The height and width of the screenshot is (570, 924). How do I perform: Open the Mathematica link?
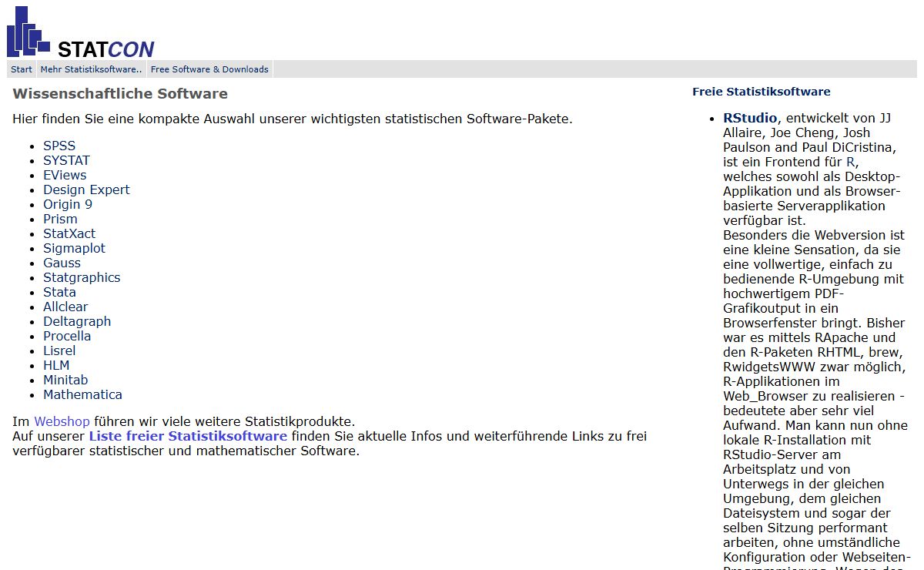[x=82, y=394]
